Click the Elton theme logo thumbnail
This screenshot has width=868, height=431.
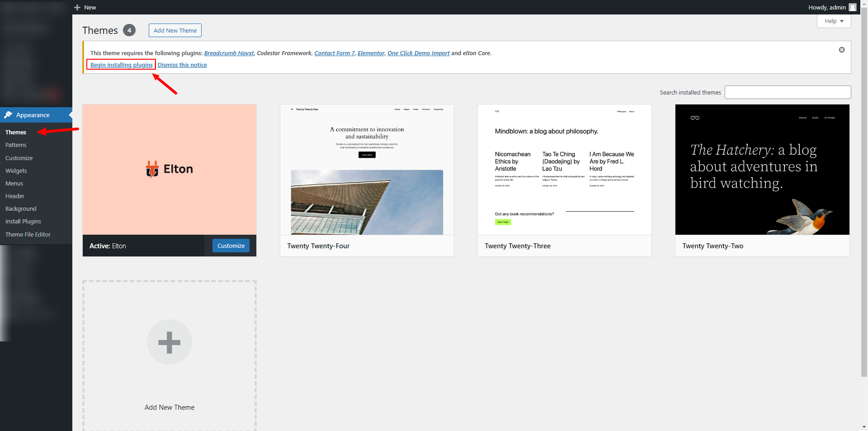(x=170, y=169)
